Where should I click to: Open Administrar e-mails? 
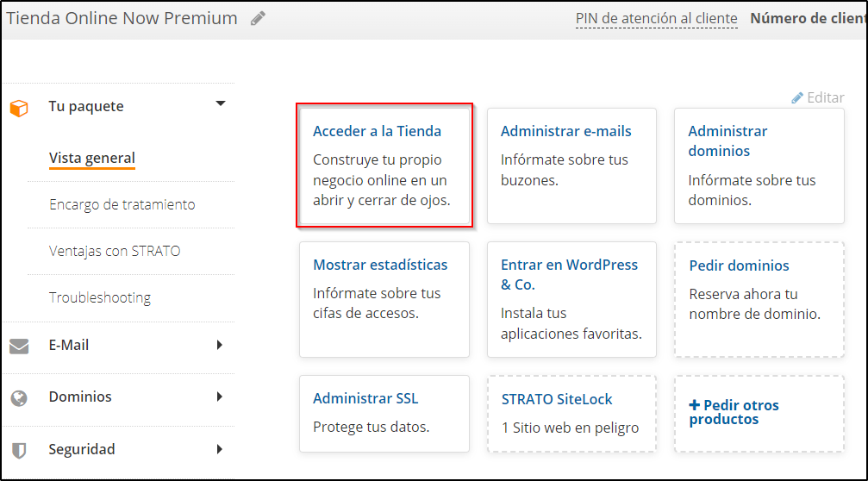[565, 131]
